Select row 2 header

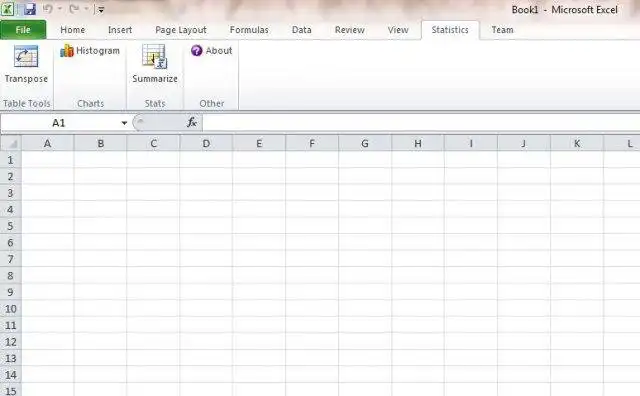coord(11,176)
